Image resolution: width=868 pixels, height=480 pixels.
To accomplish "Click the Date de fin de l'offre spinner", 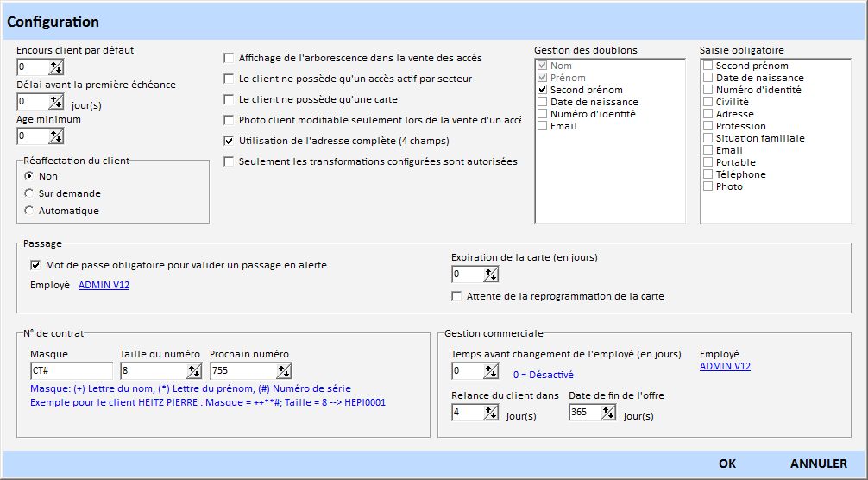I will click(608, 412).
